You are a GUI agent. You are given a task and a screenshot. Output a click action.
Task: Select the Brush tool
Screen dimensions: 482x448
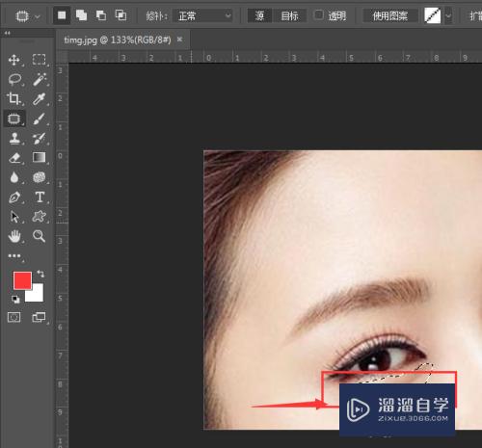tap(39, 119)
